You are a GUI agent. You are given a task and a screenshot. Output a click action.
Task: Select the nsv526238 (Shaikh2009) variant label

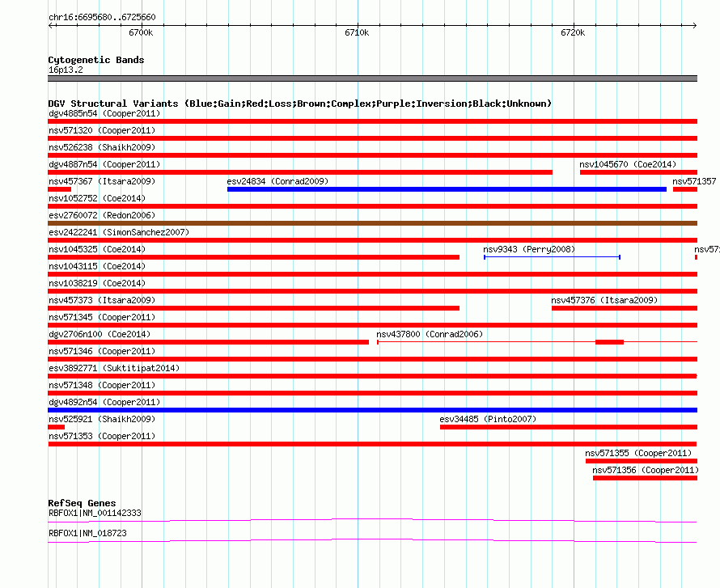tap(102, 147)
